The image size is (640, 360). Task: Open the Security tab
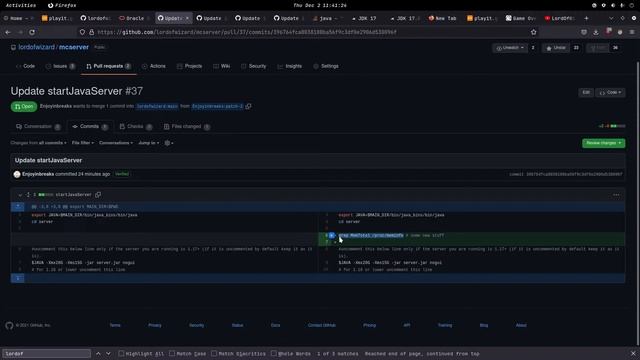(253, 66)
